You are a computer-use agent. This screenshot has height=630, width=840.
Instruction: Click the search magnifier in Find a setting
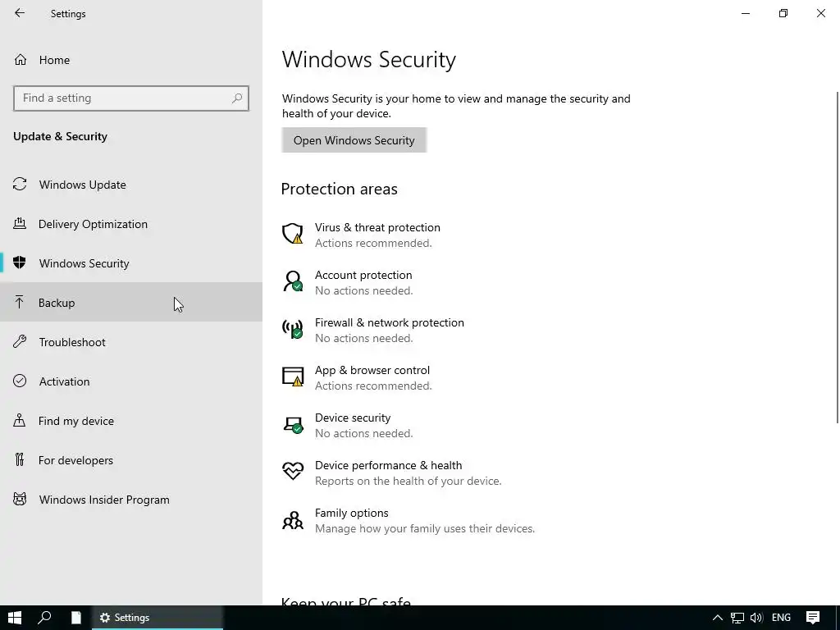click(237, 98)
